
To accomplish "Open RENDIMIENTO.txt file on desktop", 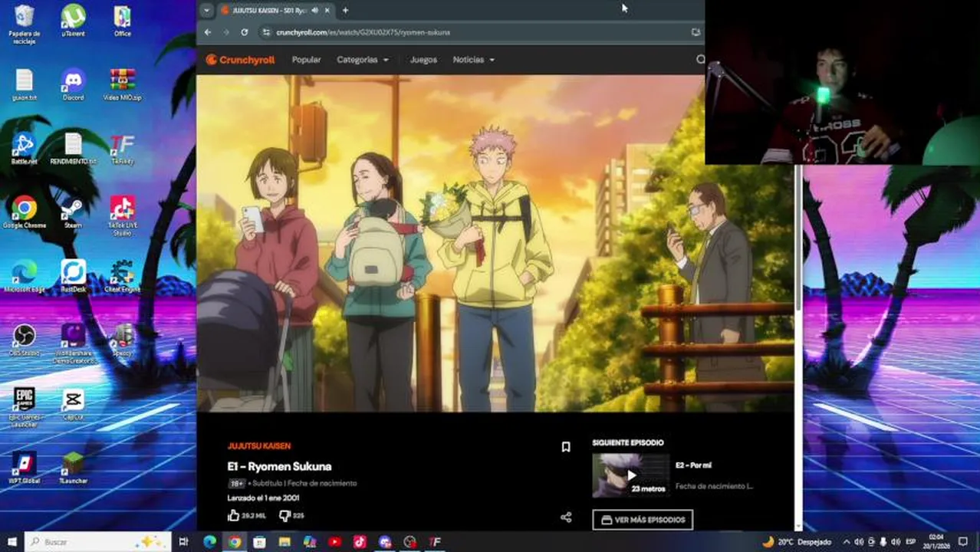I will coord(74,149).
